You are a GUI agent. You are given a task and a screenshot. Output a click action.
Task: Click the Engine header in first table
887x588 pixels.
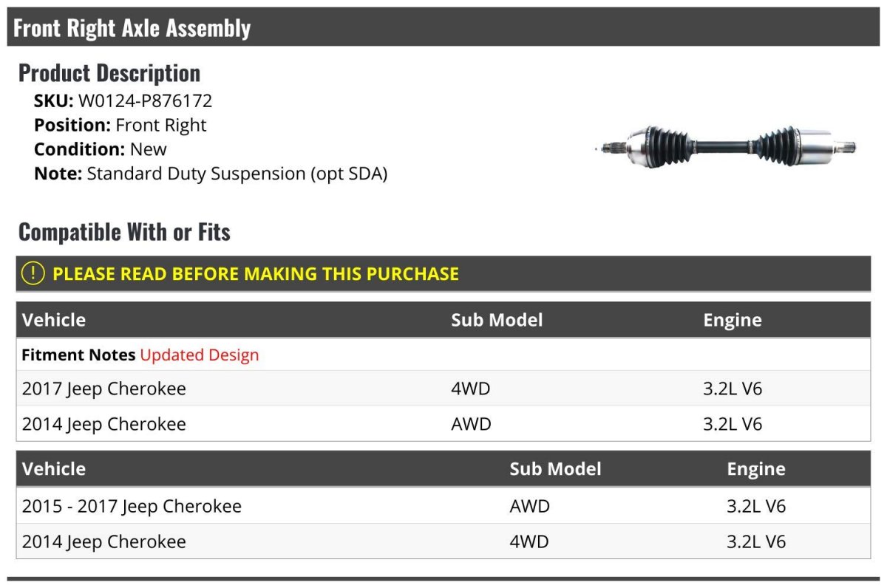(x=733, y=320)
